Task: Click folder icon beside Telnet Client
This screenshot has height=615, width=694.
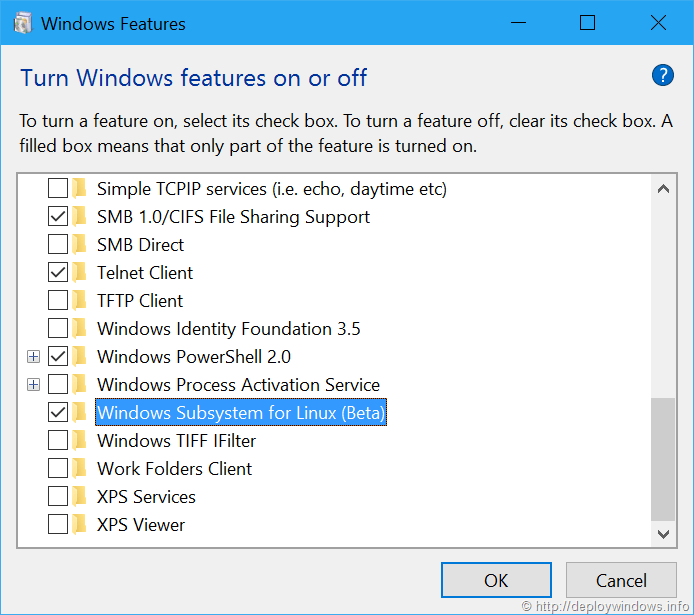Action: coord(80,273)
